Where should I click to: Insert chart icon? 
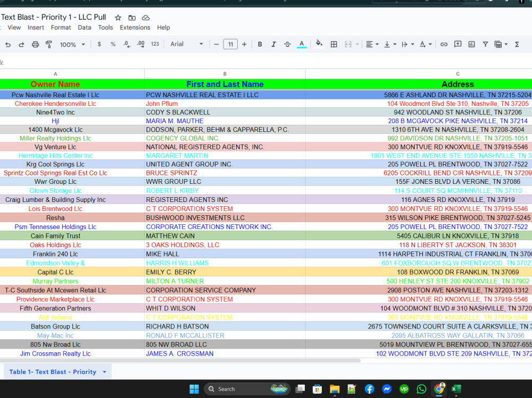pos(471,45)
